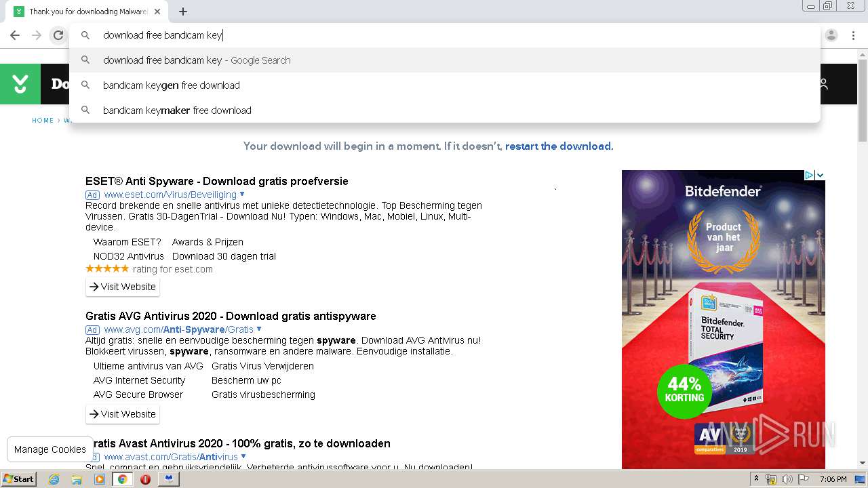Click the AdChoices icon on Bitdefender banner
The image size is (868, 488).
pyautogui.click(x=809, y=176)
